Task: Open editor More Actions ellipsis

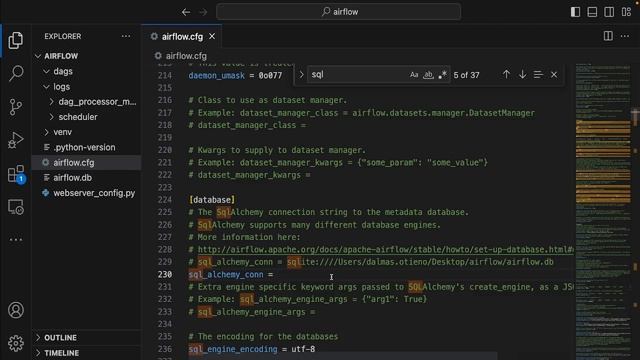Action: [x=625, y=36]
